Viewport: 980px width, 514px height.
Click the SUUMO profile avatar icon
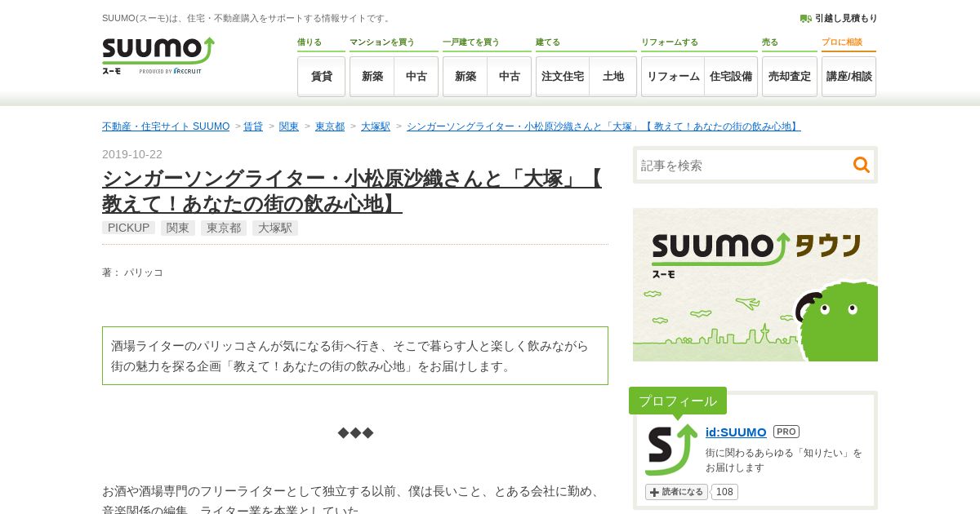[671, 450]
